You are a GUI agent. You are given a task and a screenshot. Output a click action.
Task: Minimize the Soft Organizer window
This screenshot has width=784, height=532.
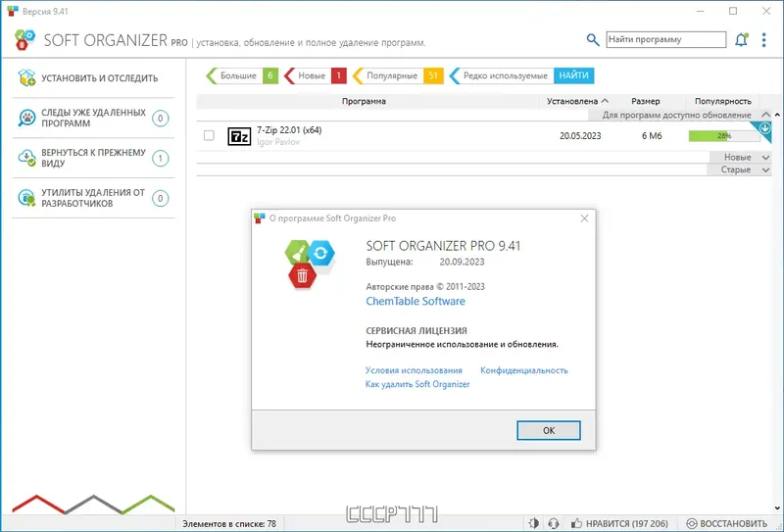pos(700,11)
